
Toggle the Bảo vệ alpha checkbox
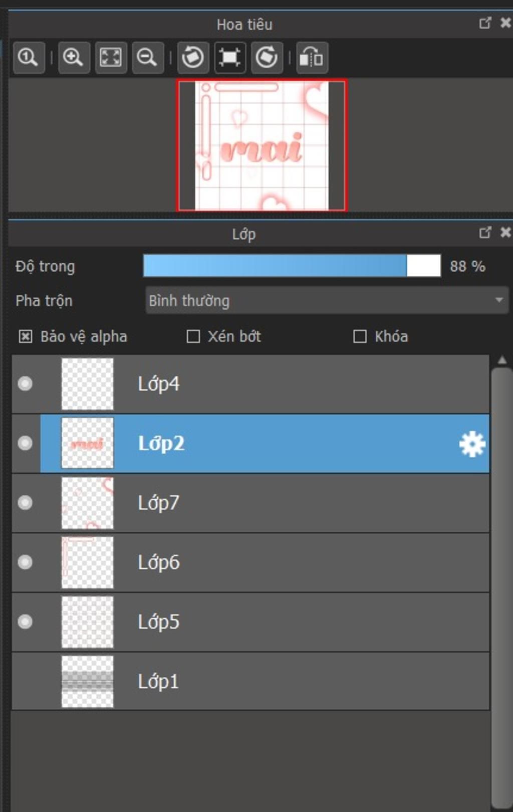coord(25,336)
